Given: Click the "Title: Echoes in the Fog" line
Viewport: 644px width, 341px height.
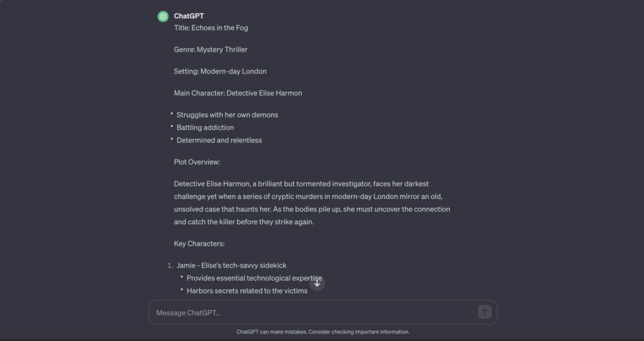Looking at the screenshot, I should (211, 28).
